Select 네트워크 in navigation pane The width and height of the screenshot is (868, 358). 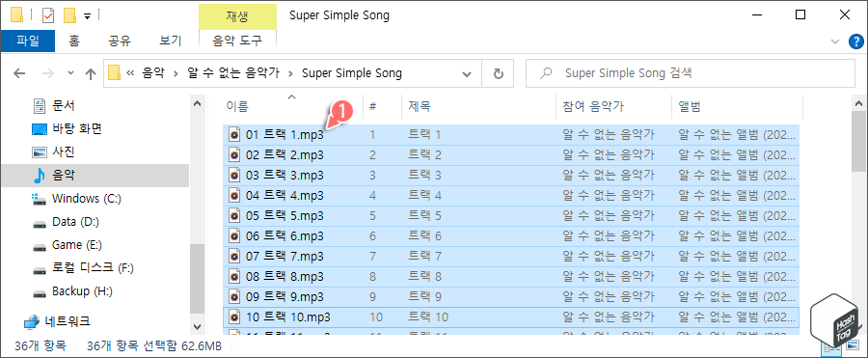click(x=68, y=320)
